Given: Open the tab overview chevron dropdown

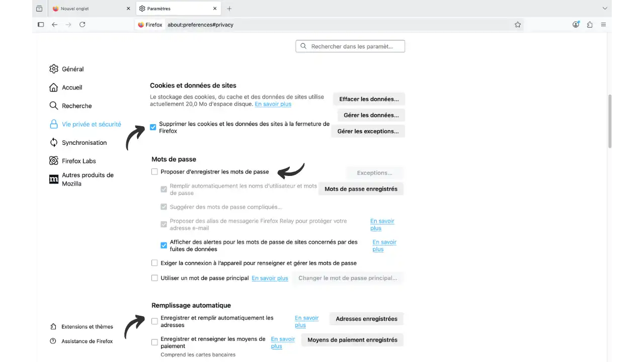Looking at the screenshot, I should (605, 8).
